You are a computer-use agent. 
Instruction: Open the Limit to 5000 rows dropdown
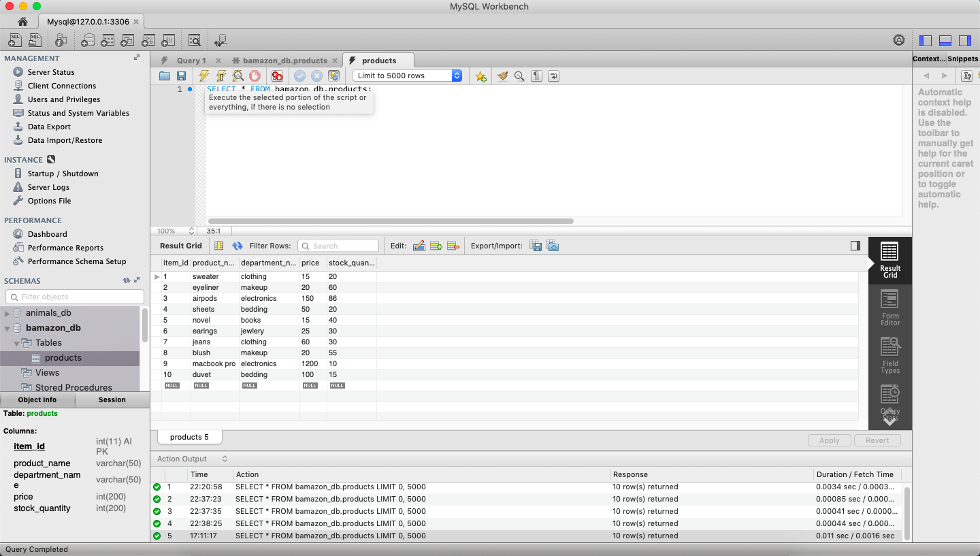click(408, 76)
